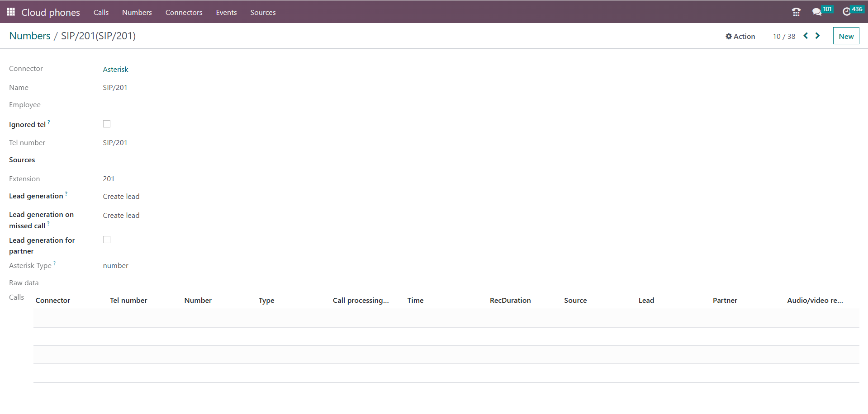The width and height of the screenshot is (868, 414).
Task: Open the Sources menu
Action: [x=263, y=12]
